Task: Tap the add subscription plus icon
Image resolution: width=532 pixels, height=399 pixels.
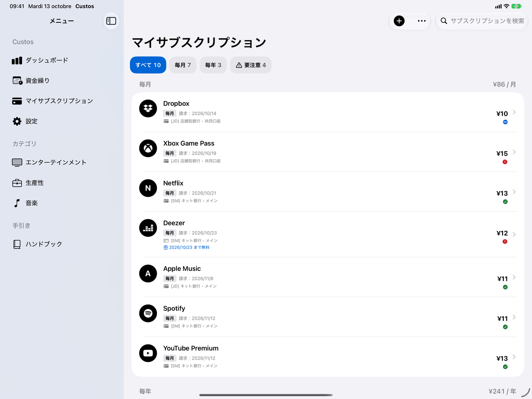Action: click(x=399, y=21)
